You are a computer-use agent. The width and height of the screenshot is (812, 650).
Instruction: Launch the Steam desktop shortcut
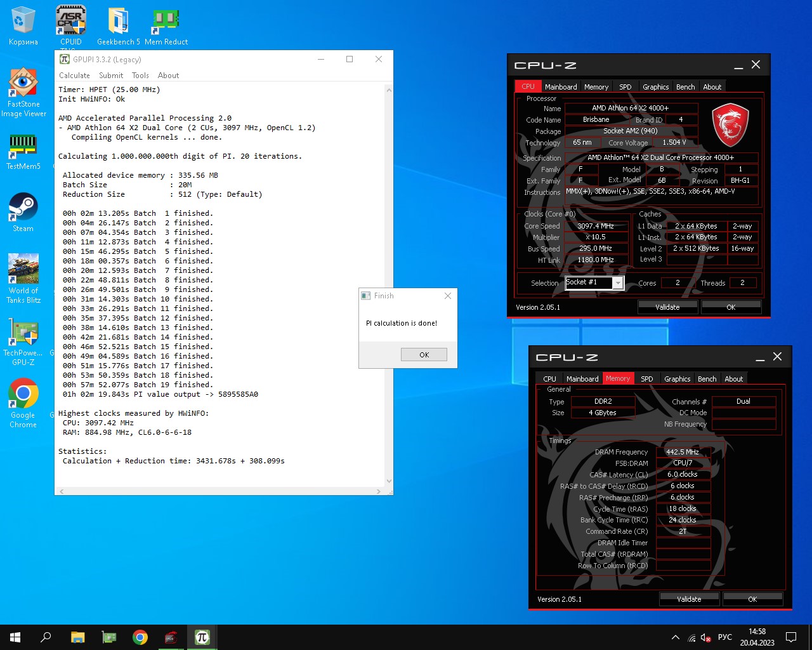tap(23, 213)
